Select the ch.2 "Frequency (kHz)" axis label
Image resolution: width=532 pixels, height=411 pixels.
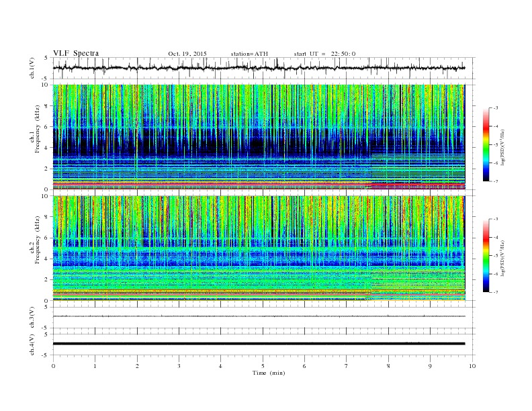38,240
